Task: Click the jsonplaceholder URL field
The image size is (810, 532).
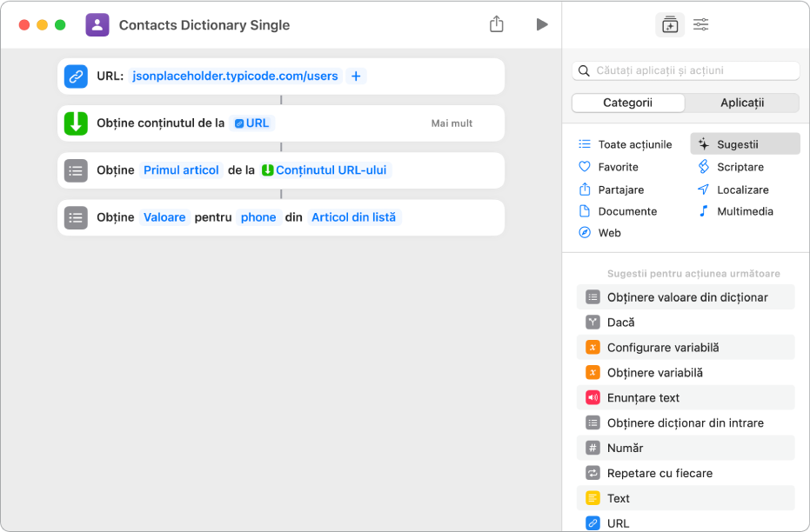Action: tap(235, 76)
